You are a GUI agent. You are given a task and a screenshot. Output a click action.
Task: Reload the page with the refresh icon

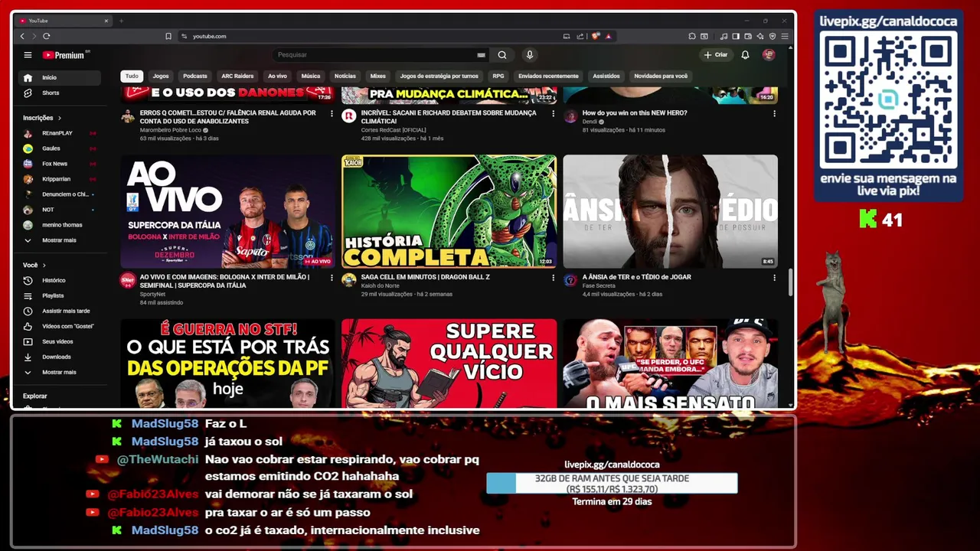point(47,36)
